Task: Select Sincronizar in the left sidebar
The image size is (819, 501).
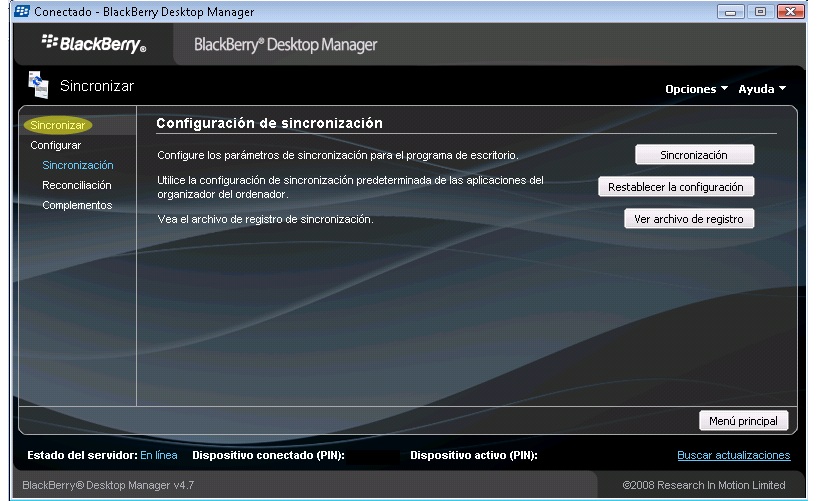Action: 57,125
